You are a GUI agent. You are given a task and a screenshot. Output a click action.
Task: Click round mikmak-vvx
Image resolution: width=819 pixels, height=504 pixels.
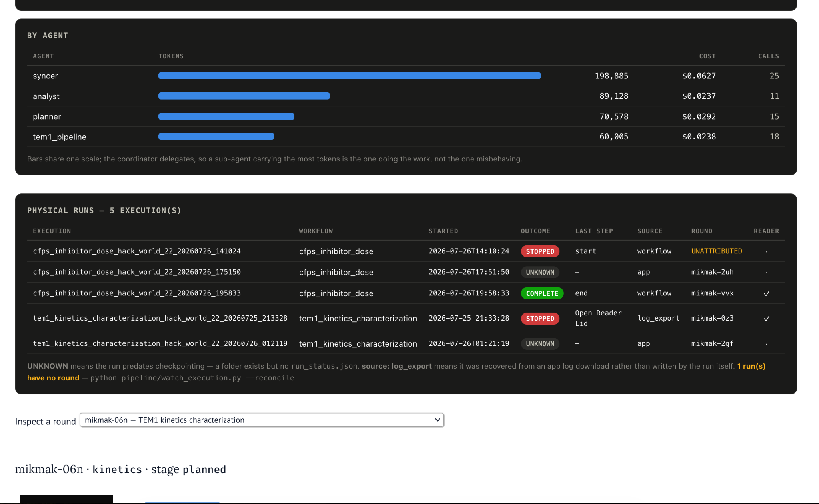coord(713,293)
